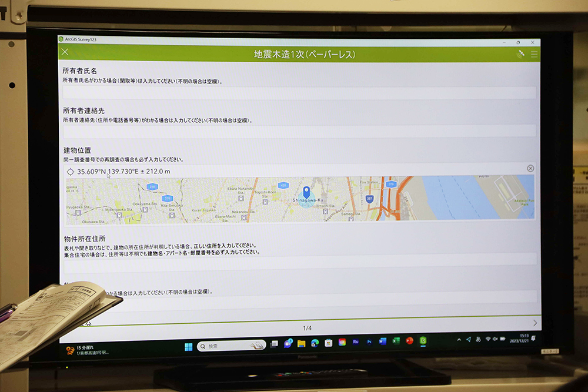Click the form title 地震木造1次(ペーパーレス)
The height and width of the screenshot is (392, 588).
point(304,54)
